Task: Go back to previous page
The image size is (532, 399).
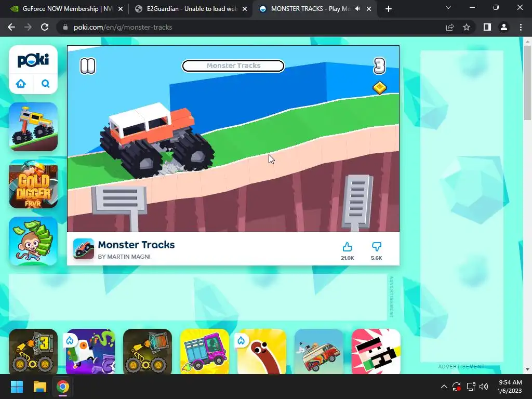Action: pos(11,27)
